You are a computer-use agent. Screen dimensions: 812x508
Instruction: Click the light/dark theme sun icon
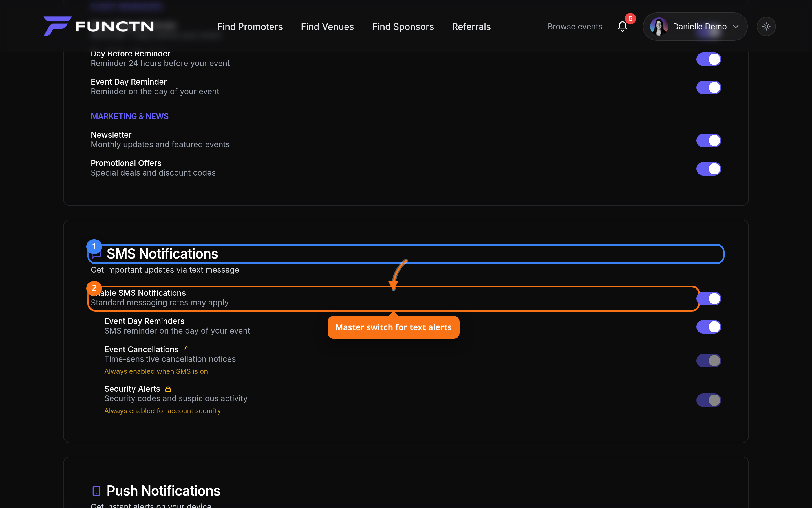766,27
